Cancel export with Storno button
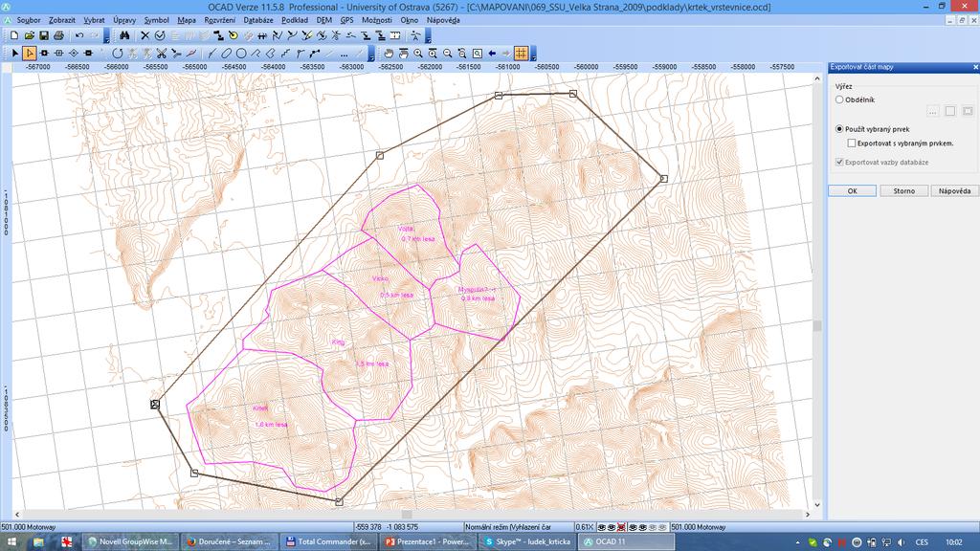The image size is (980, 551). pos(903,190)
